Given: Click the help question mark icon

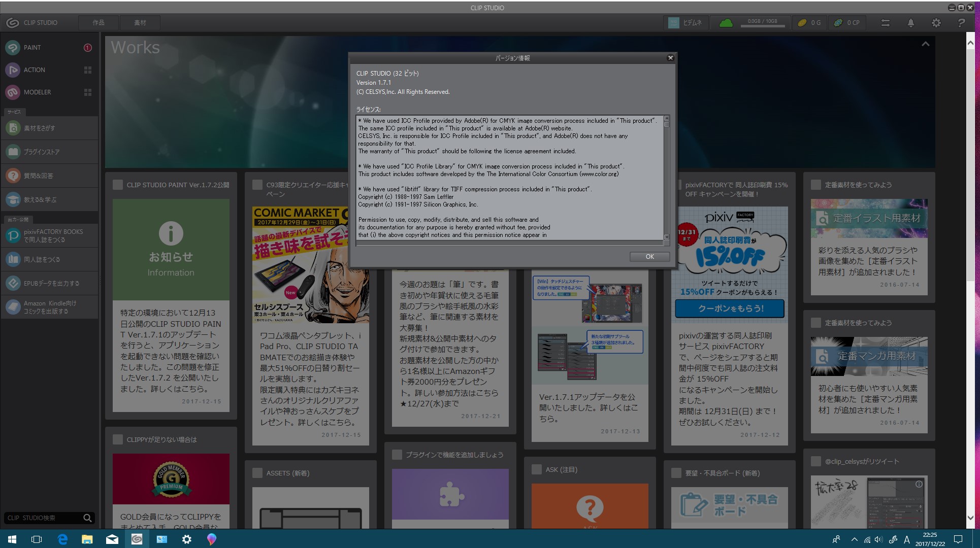Looking at the screenshot, I should 961,23.
